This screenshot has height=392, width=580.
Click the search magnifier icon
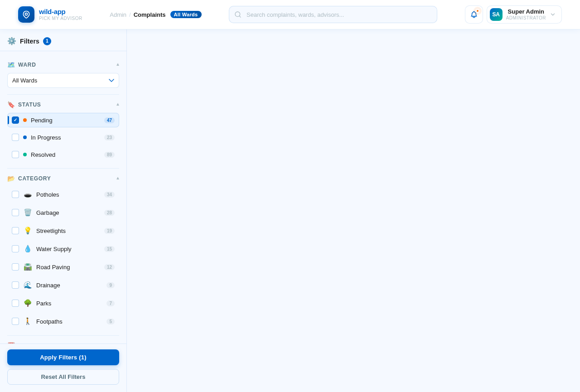pos(238,15)
